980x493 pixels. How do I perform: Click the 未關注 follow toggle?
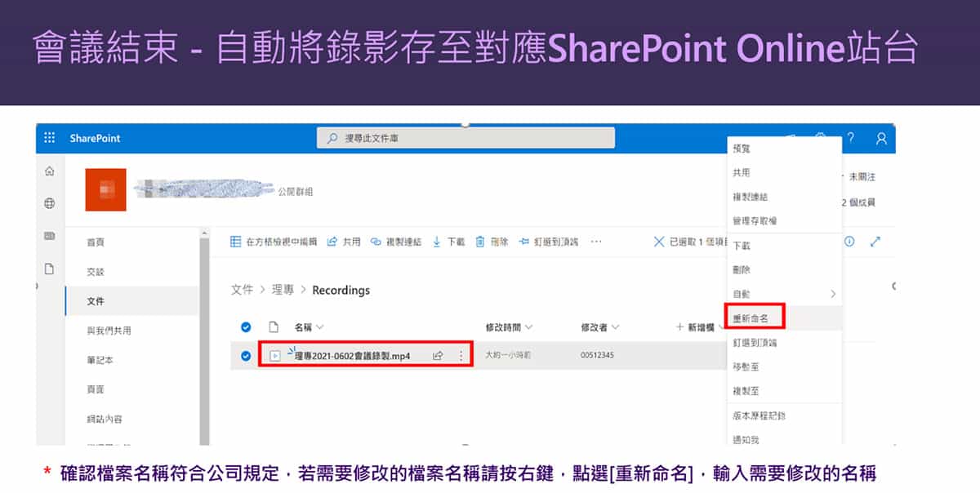[861, 176]
